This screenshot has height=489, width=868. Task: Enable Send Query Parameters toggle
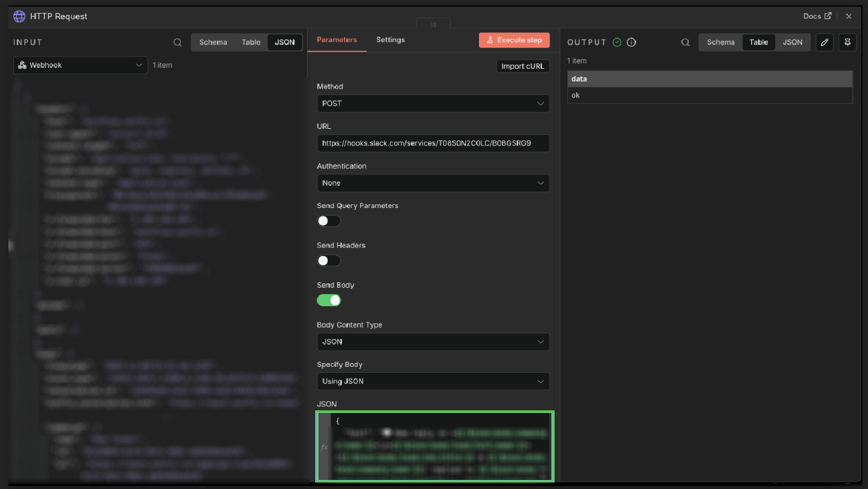[328, 221]
